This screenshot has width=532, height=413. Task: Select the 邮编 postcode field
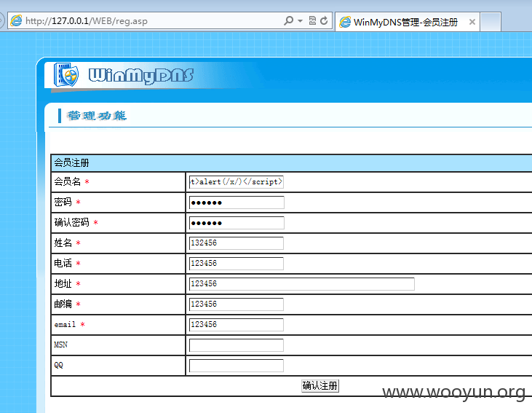click(x=236, y=304)
